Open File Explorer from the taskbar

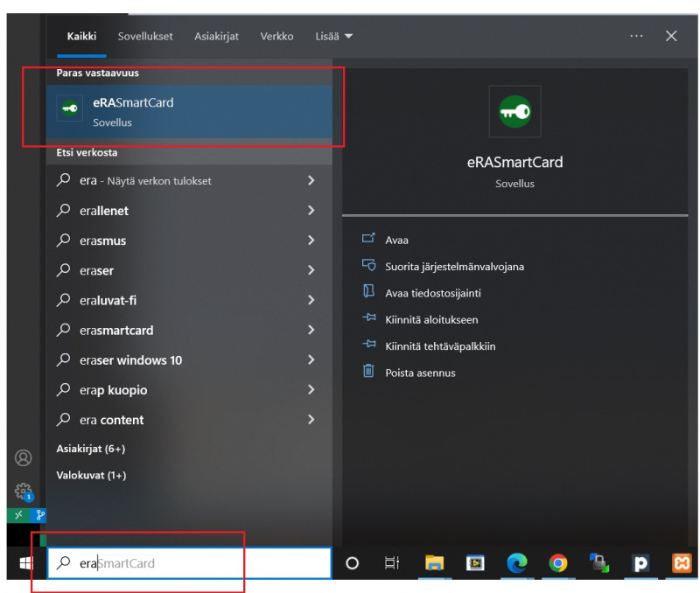coord(434,564)
